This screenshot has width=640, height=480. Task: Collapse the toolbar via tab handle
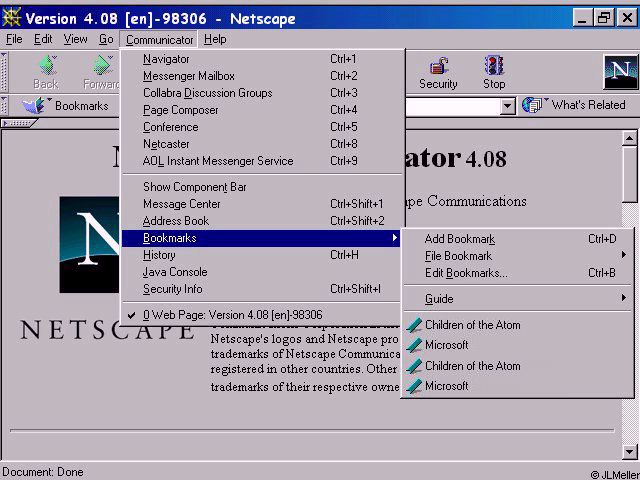(x=20, y=123)
